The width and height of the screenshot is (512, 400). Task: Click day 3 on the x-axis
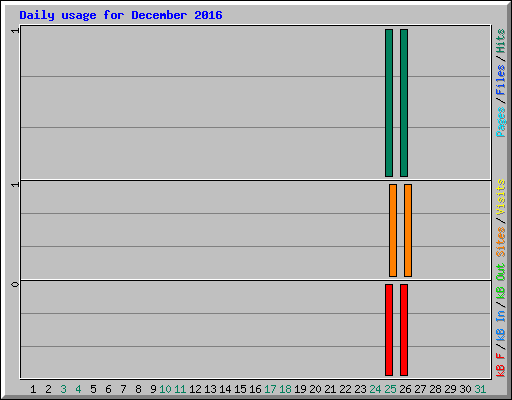pyautogui.click(x=63, y=389)
